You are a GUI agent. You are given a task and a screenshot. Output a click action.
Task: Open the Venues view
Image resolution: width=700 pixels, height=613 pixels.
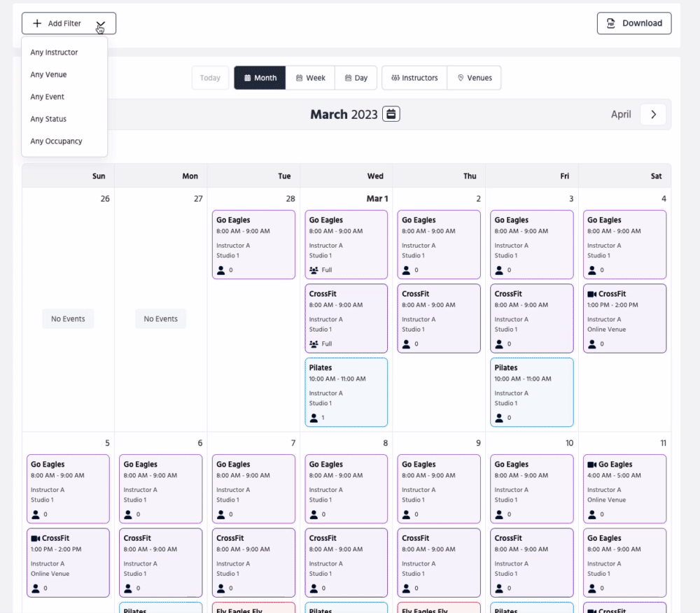tap(474, 78)
